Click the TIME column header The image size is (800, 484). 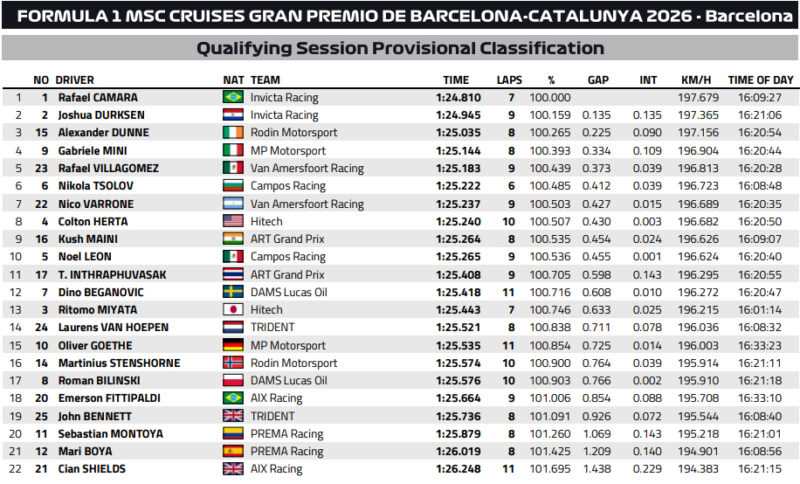[x=456, y=80]
